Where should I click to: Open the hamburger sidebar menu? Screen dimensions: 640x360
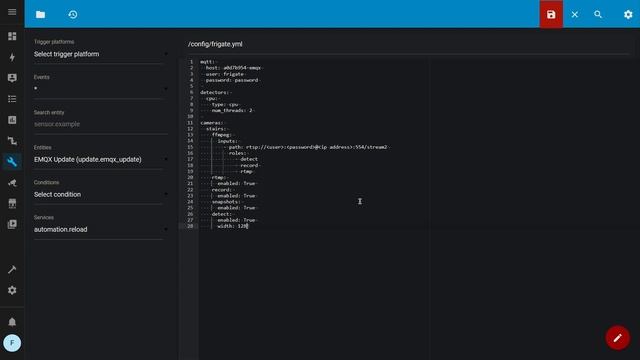(x=12, y=12)
